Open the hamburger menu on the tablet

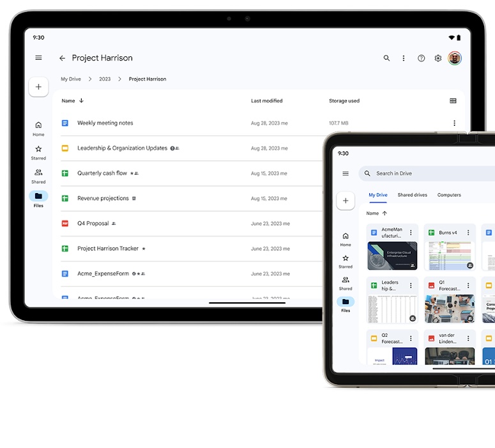pyautogui.click(x=38, y=58)
